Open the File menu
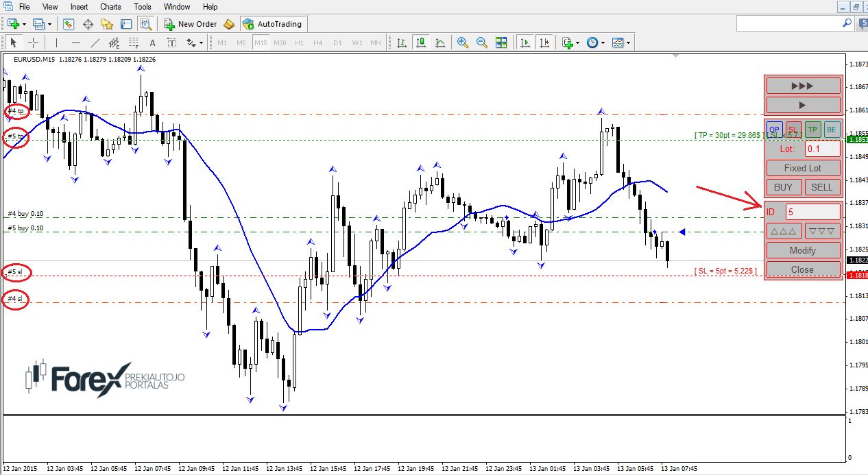The width and height of the screenshot is (868, 475). pyautogui.click(x=24, y=7)
